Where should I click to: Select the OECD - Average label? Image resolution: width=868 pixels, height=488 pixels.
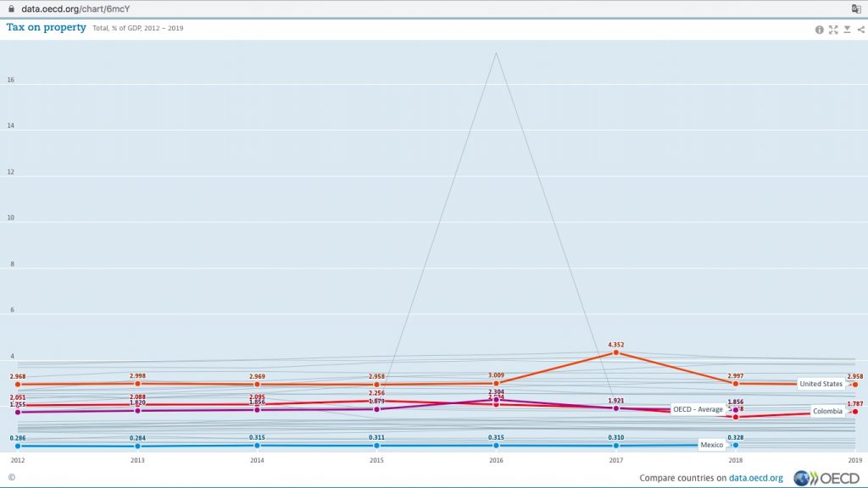pyautogui.click(x=698, y=409)
